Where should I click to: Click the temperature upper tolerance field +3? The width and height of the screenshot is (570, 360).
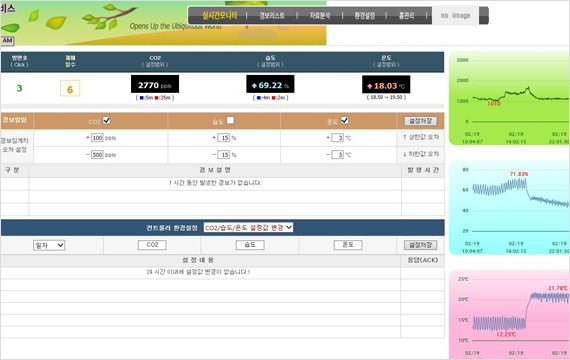[337, 138]
